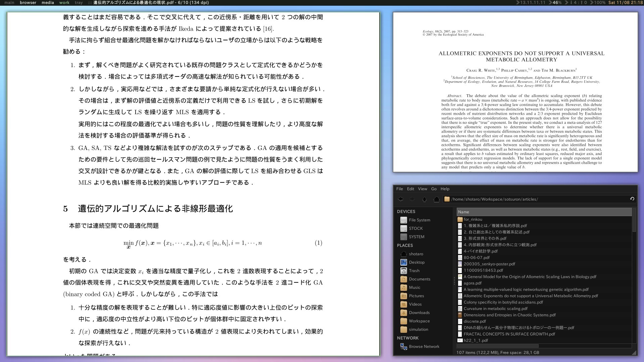Click the horizontal scrollbar in file list
This screenshot has height=362, width=644.
(x=497, y=346)
